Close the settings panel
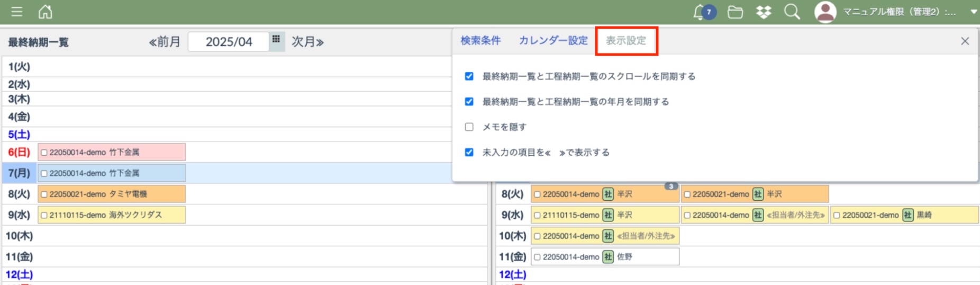Image resolution: width=980 pixels, height=285 pixels. pyautogui.click(x=965, y=41)
